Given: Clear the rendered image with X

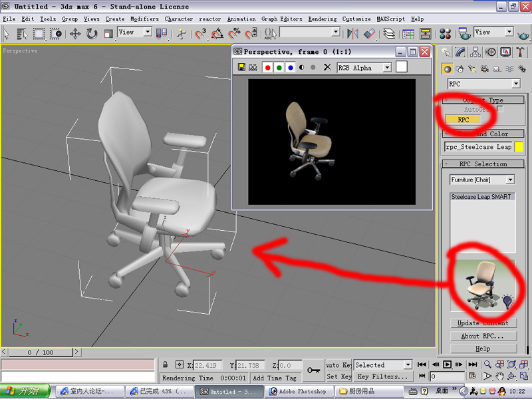Looking at the screenshot, I should pos(327,67).
